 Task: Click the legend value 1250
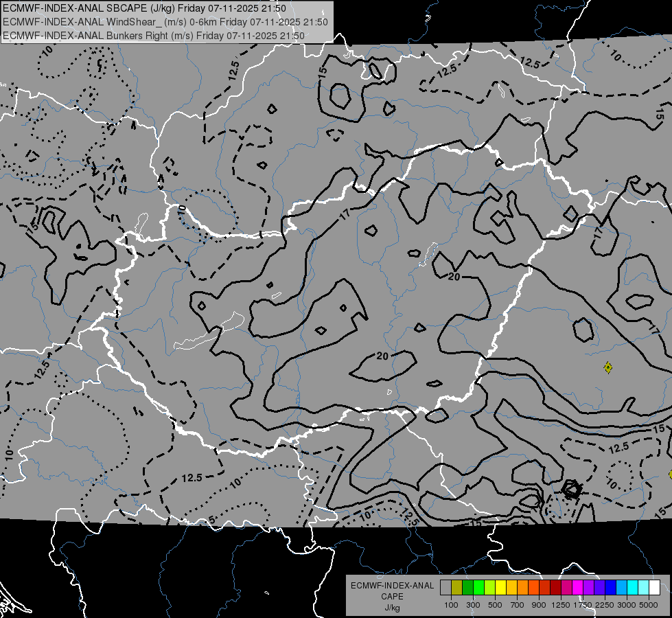click(x=561, y=605)
